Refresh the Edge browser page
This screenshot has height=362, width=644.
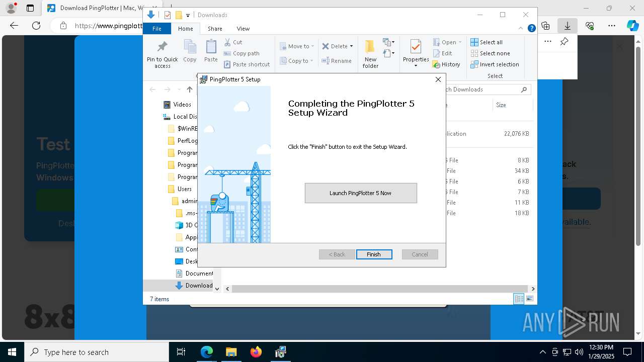36,26
